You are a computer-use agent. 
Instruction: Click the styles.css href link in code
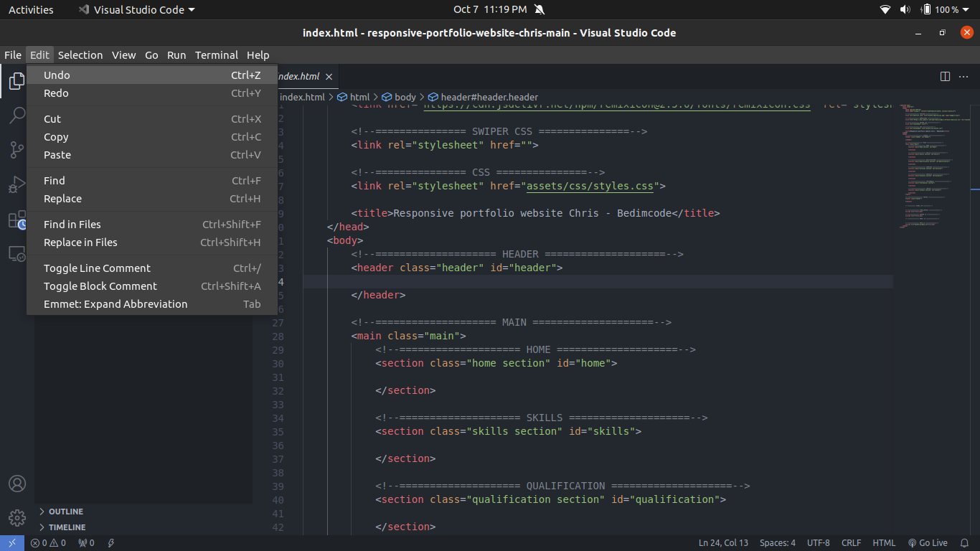pyautogui.click(x=588, y=185)
